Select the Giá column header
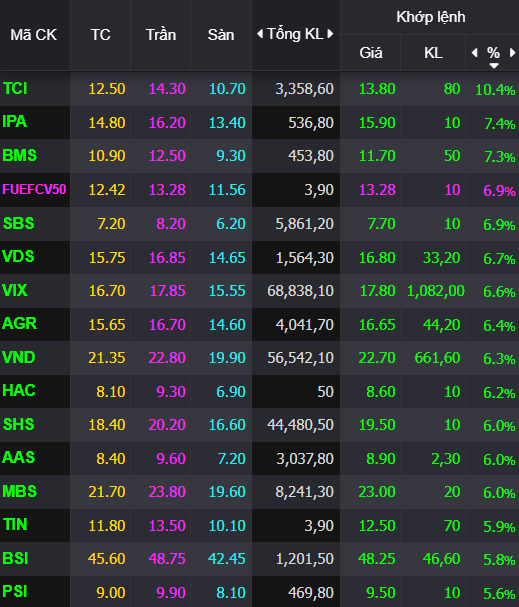The height and width of the screenshot is (607, 519). [x=371, y=53]
